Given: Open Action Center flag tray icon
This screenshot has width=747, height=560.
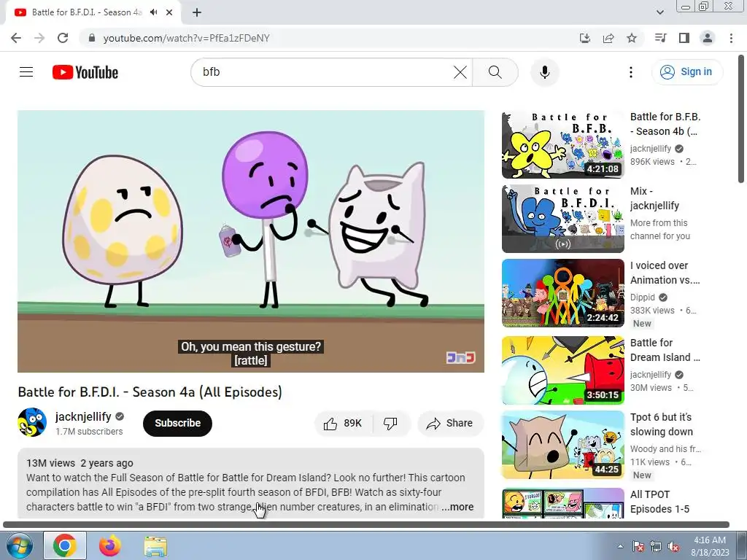Looking at the screenshot, I should click(638, 546).
